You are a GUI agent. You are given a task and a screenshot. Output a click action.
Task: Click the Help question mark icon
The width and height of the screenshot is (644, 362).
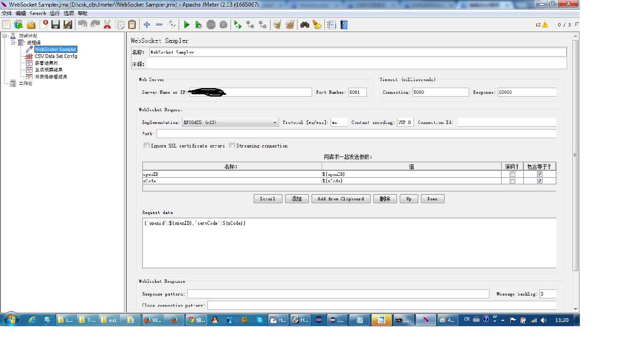click(x=344, y=25)
